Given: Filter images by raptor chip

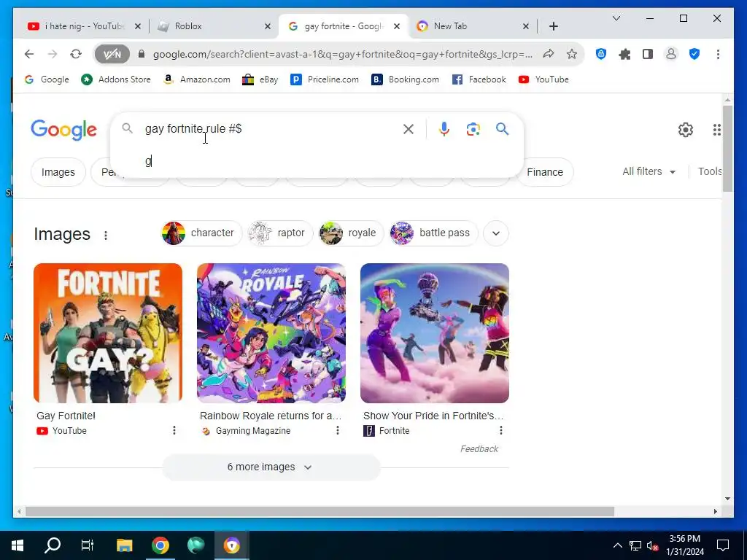Looking at the screenshot, I should [x=280, y=233].
